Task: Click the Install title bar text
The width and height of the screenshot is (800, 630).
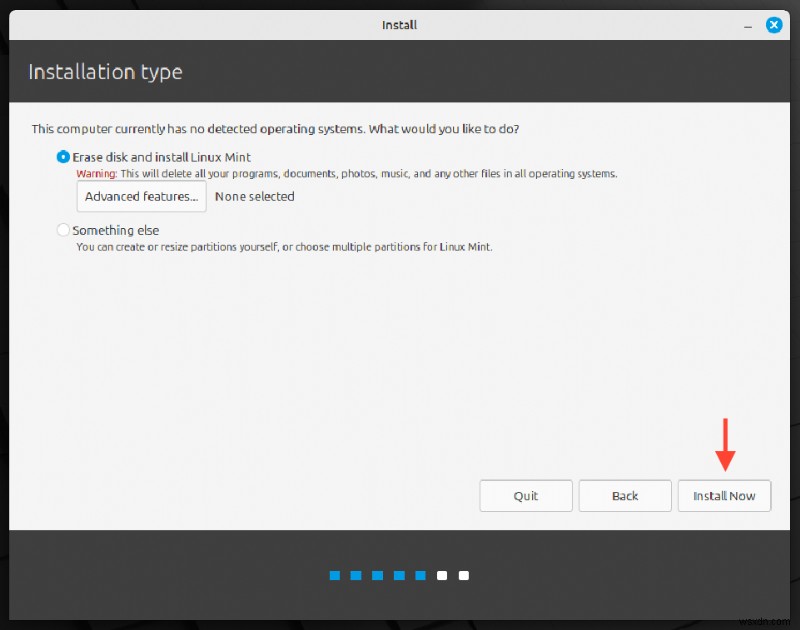Action: click(399, 25)
